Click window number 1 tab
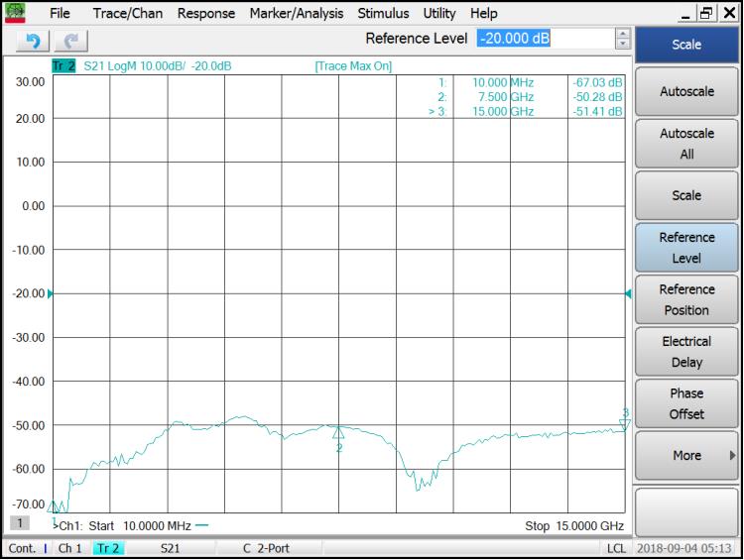The height and width of the screenshot is (560, 744). (x=20, y=523)
